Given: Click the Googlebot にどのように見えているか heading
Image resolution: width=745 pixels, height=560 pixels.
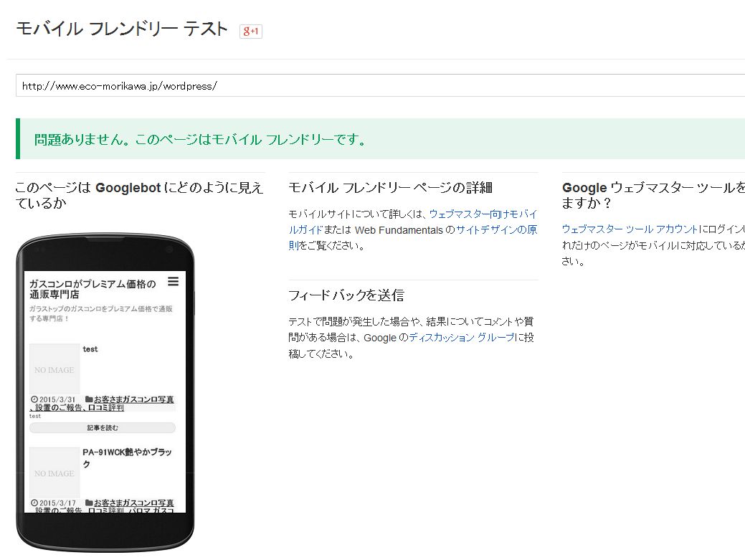Looking at the screenshot, I should (x=138, y=195).
